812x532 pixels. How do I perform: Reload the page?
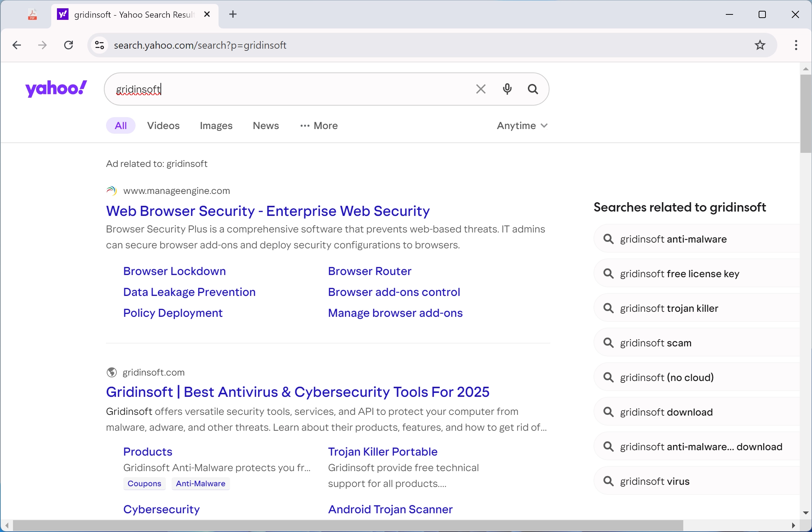pos(68,45)
